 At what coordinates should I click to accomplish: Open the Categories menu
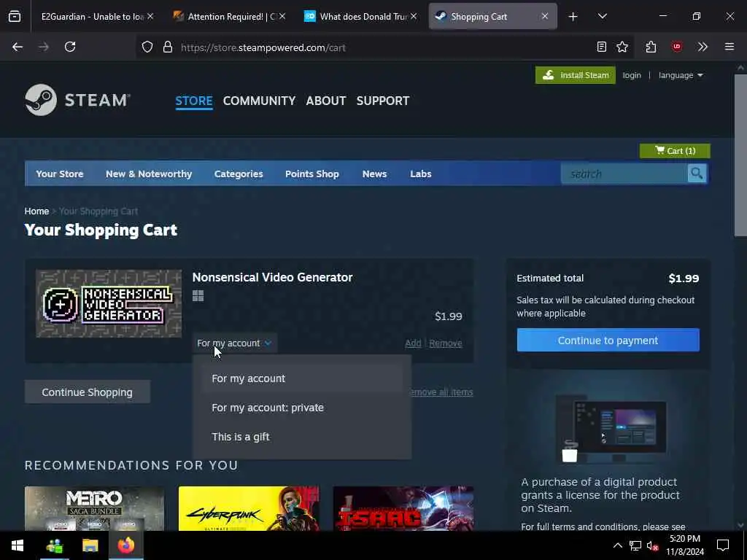[239, 174]
